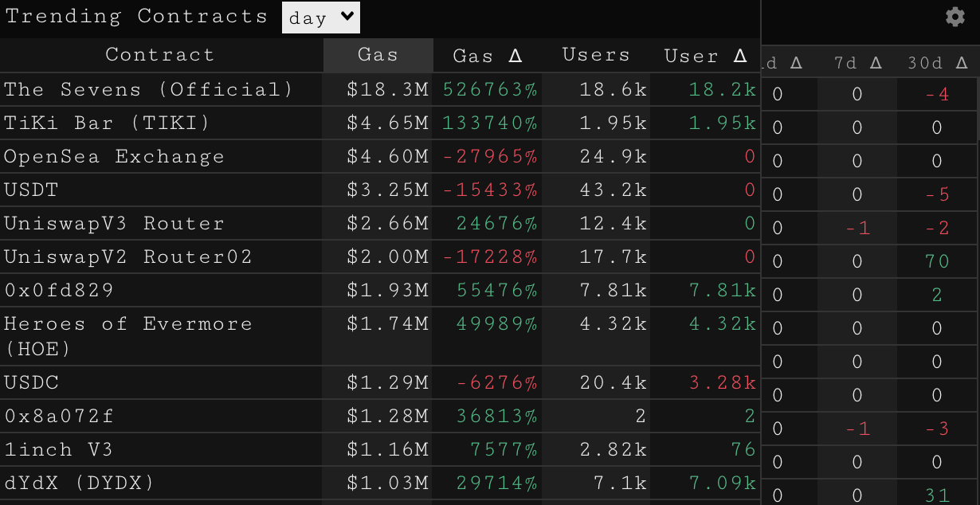Click the 43.2k users value
The height and width of the screenshot is (505, 980).
613,190
